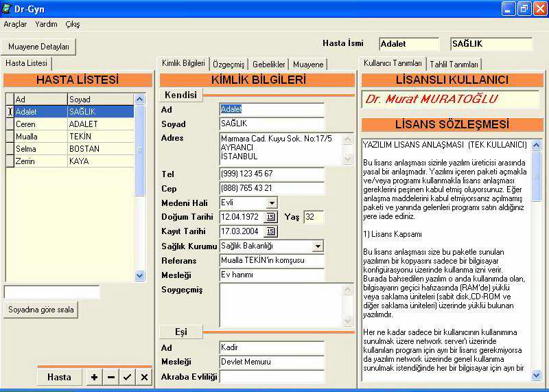Expand the Medeni Hali dropdown
Screen dimensions: 549x392
click(272, 203)
